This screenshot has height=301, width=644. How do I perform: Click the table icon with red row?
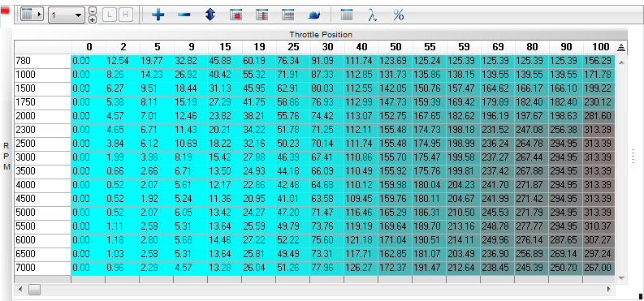coord(288,15)
